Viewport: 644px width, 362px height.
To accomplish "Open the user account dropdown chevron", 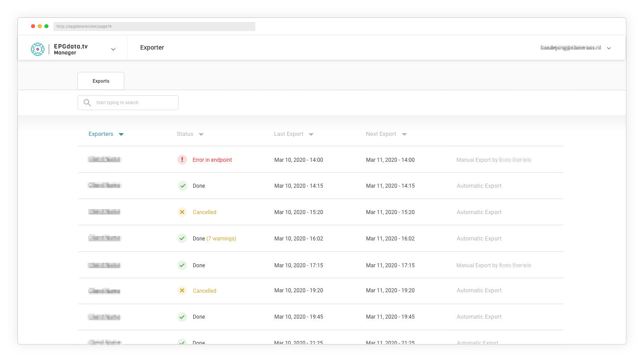I will tap(609, 48).
